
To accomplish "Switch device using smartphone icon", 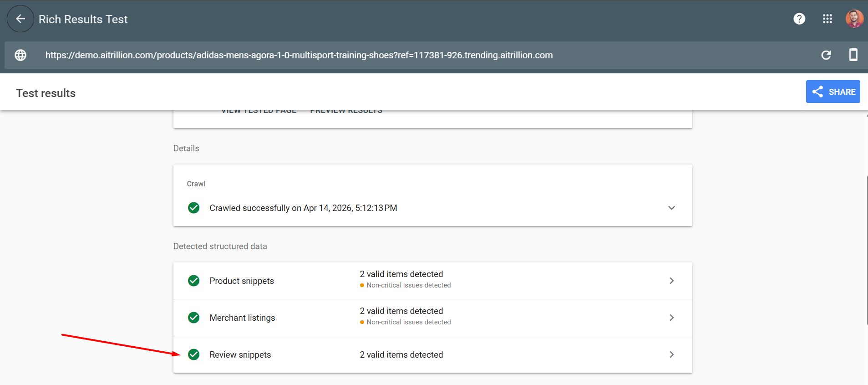I will tap(853, 55).
